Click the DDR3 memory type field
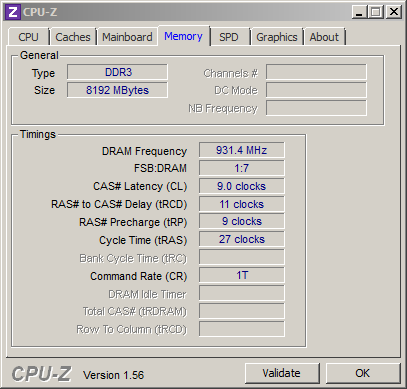Viewport: 407px width, 389px height. 117,72
